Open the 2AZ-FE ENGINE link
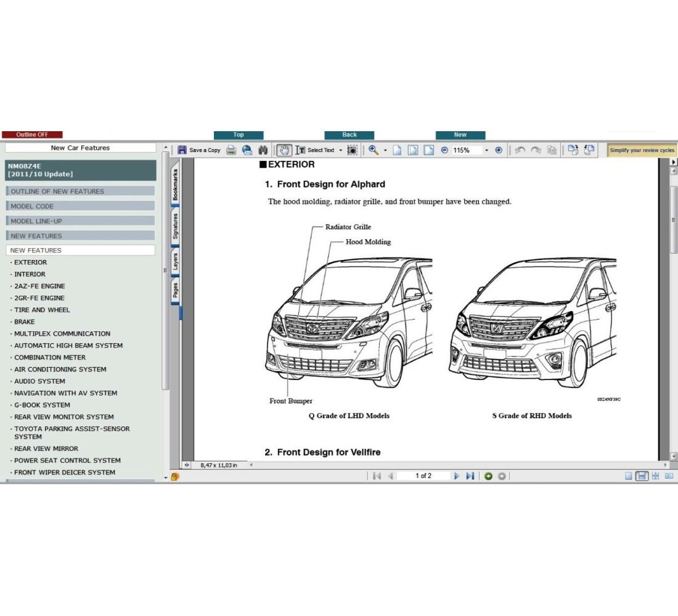Viewport: 678px width, 616px height. tap(39, 286)
